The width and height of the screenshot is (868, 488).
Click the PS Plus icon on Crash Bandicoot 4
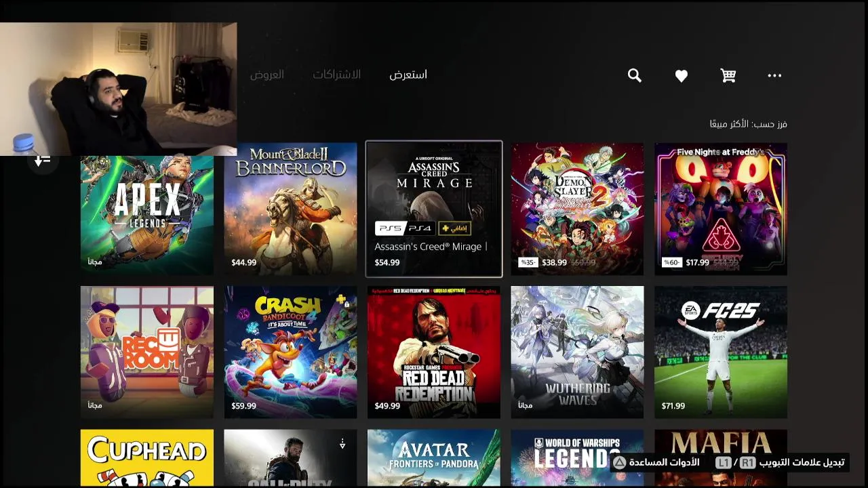340,299
